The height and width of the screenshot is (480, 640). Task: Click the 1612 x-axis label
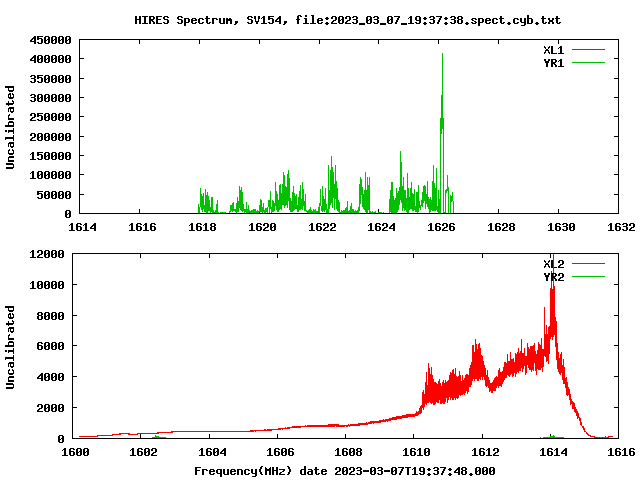[x=485, y=452]
